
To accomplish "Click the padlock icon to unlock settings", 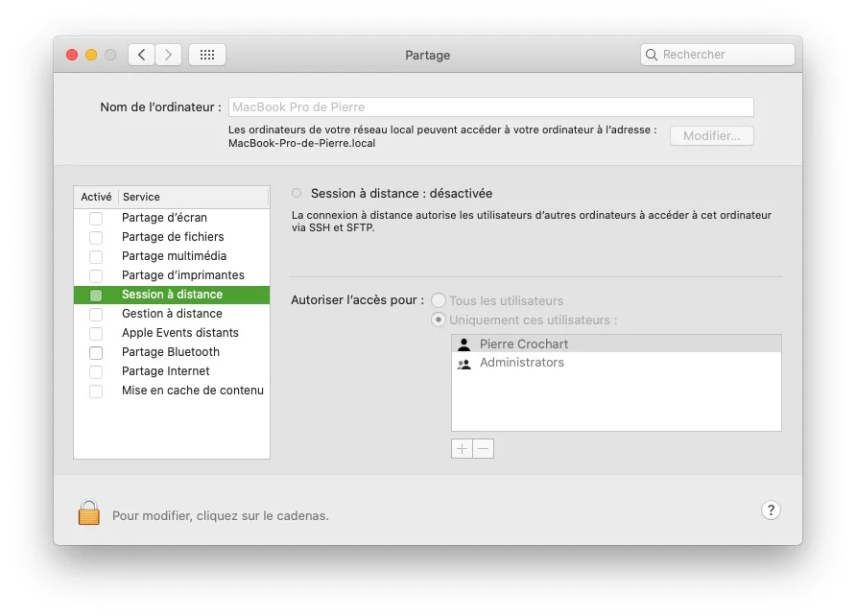I will [x=89, y=513].
